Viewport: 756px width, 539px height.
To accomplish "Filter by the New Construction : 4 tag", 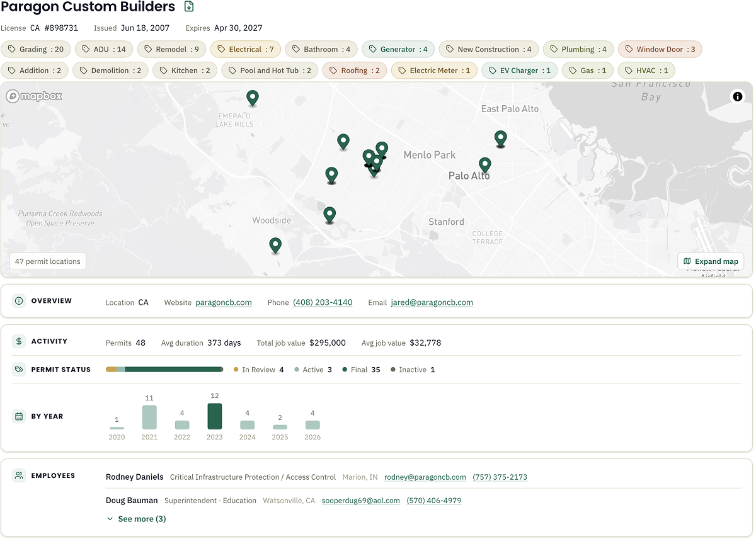I will click(489, 49).
